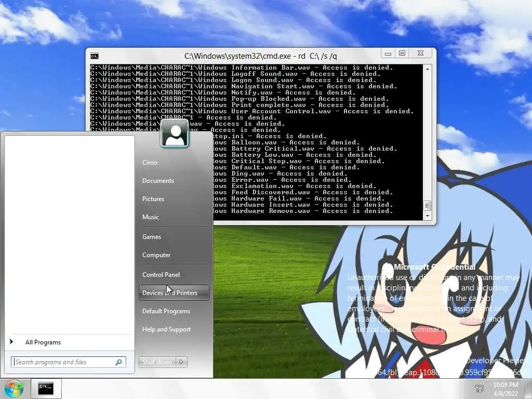The height and width of the screenshot is (399, 532).
Task: Click cmd scrollbar up arrow
Action: tap(428, 69)
